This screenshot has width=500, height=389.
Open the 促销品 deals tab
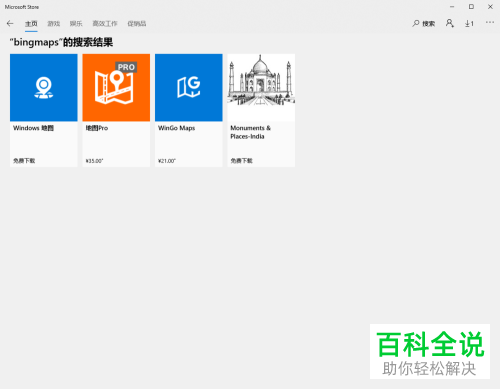click(137, 24)
